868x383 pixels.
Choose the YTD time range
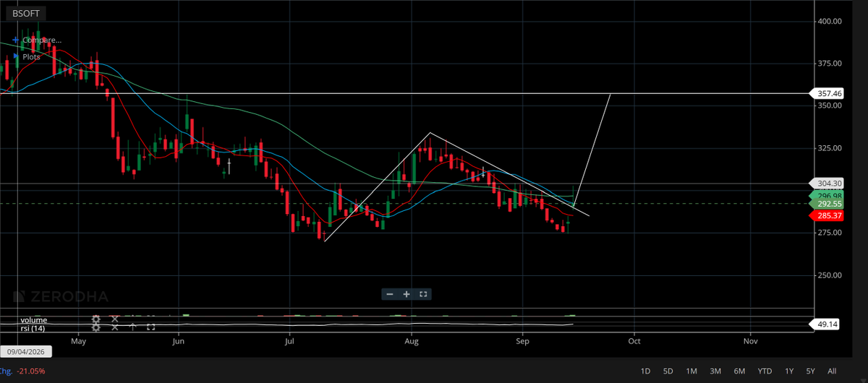tap(765, 371)
